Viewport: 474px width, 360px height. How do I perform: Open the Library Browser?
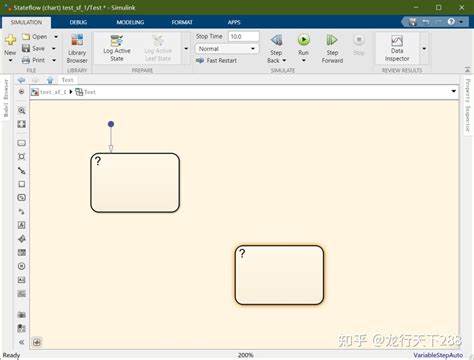[x=77, y=48]
